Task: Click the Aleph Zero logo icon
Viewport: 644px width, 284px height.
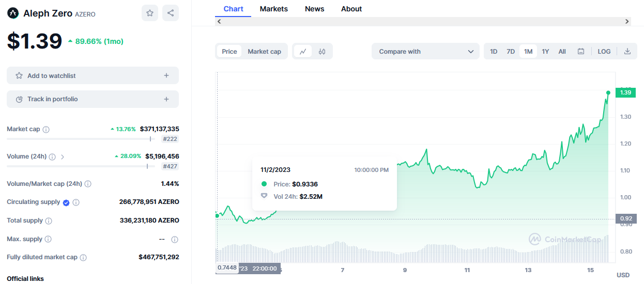Action: coord(13,13)
